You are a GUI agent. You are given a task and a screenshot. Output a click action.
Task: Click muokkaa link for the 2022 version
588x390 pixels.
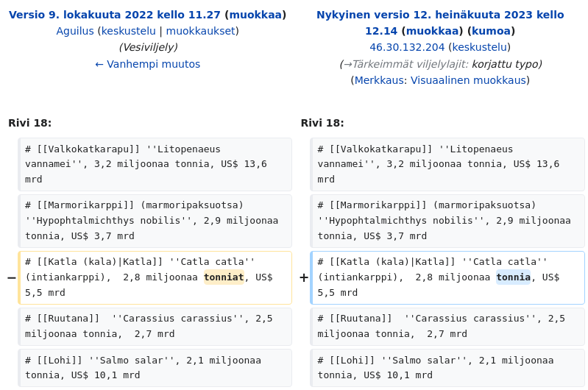pos(255,15)
